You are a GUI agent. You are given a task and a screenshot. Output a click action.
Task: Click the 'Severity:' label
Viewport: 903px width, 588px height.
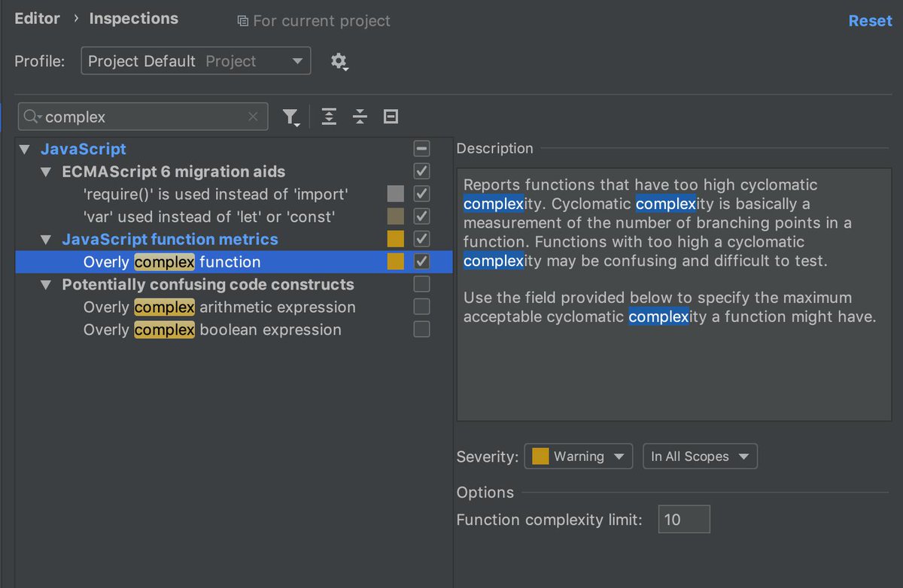click(488, 456)
